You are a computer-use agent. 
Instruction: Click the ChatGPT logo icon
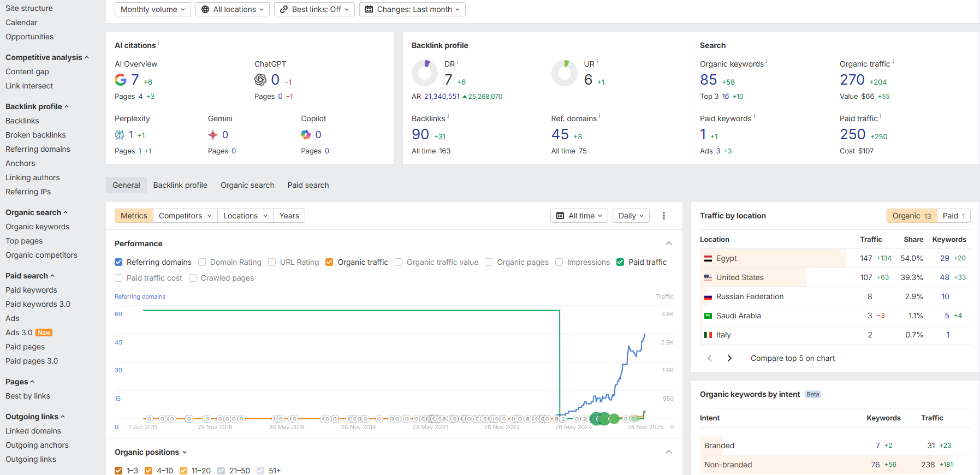(260, 80)
